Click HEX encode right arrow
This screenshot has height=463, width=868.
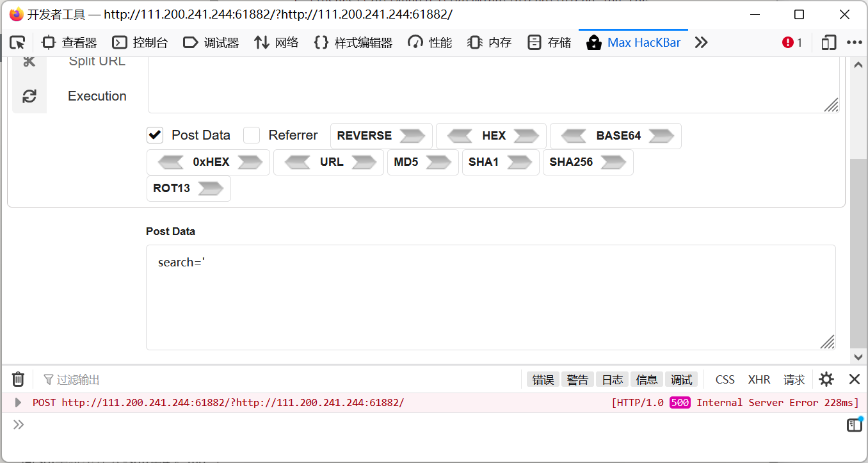pos(526,136)
